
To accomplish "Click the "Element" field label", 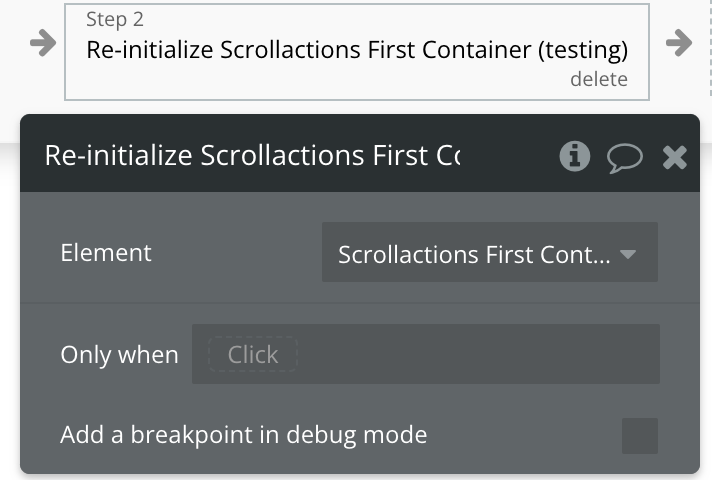I will (106, 253).
